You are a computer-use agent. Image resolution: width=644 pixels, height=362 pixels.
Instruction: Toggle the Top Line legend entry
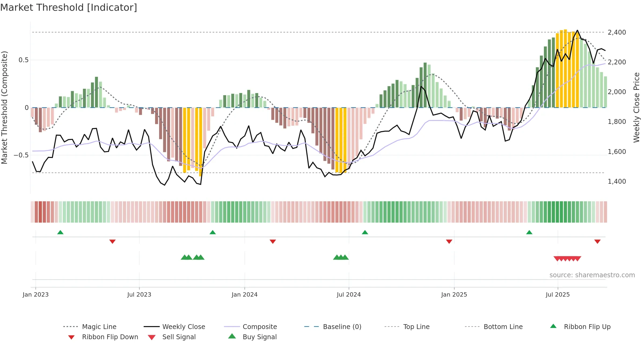pos(407,327)
